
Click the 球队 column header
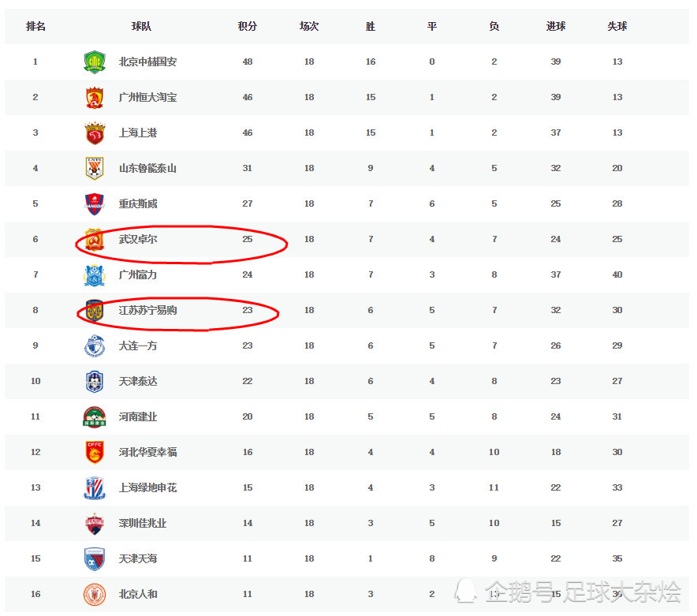coord(141,26)
